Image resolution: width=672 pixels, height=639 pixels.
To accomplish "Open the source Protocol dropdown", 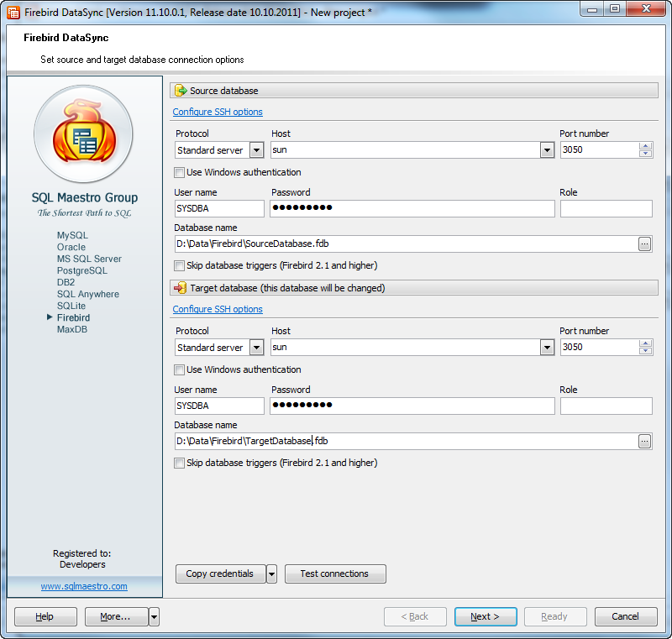I will click(256, 149).
